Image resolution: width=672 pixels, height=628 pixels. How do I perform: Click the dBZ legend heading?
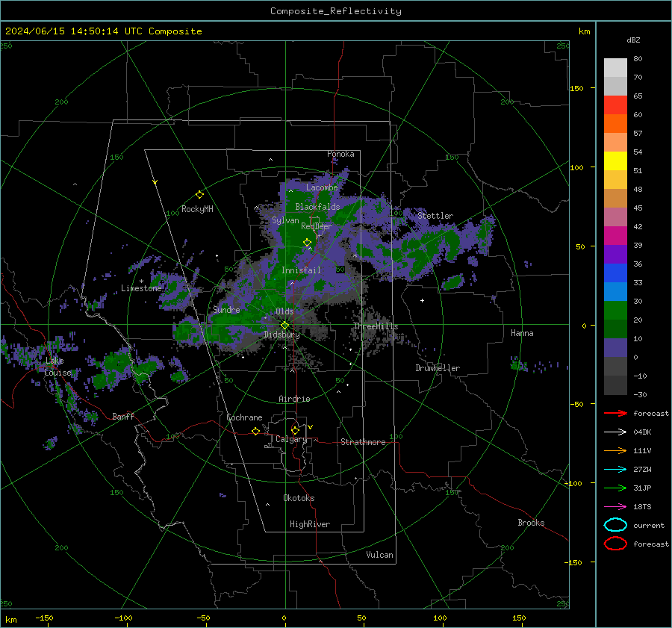pos(633,40)
